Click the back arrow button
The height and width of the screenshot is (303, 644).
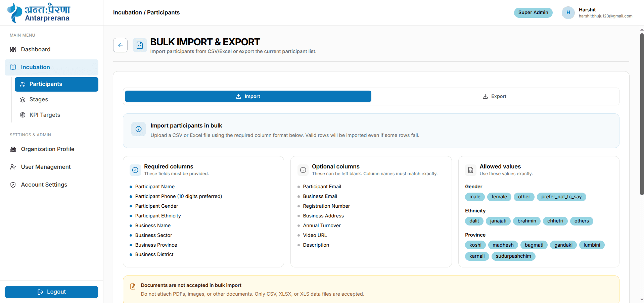(x=120, y=45)
